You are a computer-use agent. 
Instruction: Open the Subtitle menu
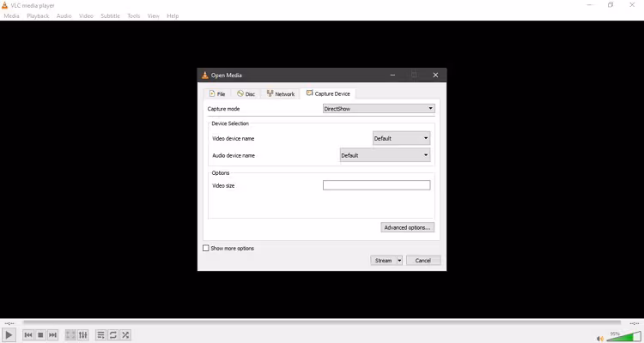point(111,16)
